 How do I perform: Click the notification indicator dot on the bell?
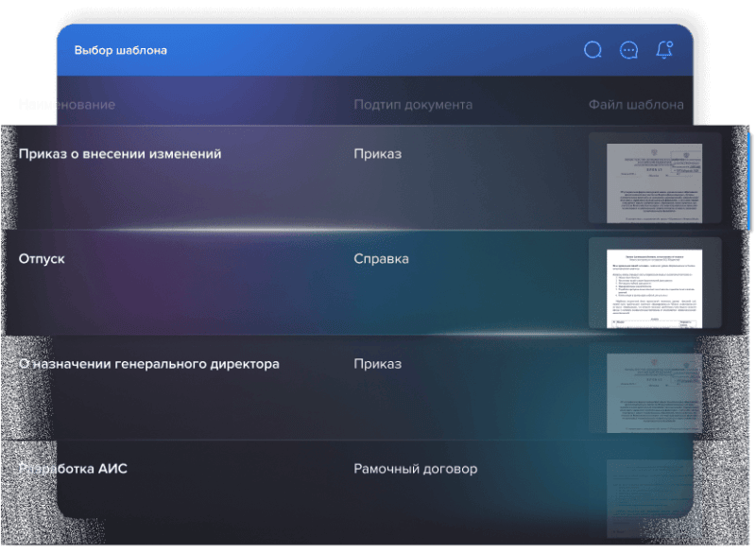pyautogui.click(x=669, y=43)
